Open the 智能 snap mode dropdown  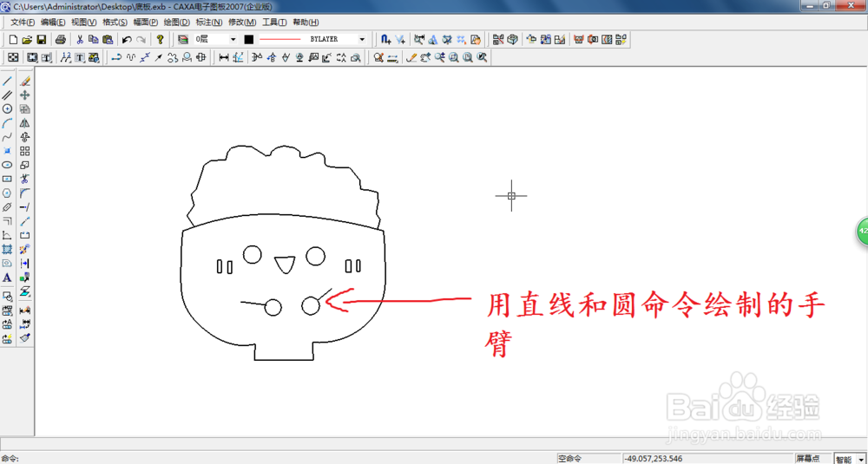point(859,460)
